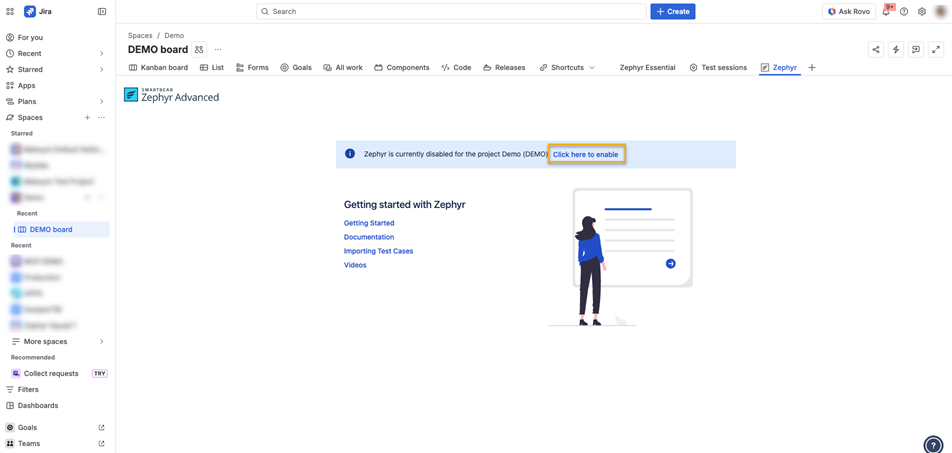Open notifications bell icon
952x453 pixels.
click(886, 12)
